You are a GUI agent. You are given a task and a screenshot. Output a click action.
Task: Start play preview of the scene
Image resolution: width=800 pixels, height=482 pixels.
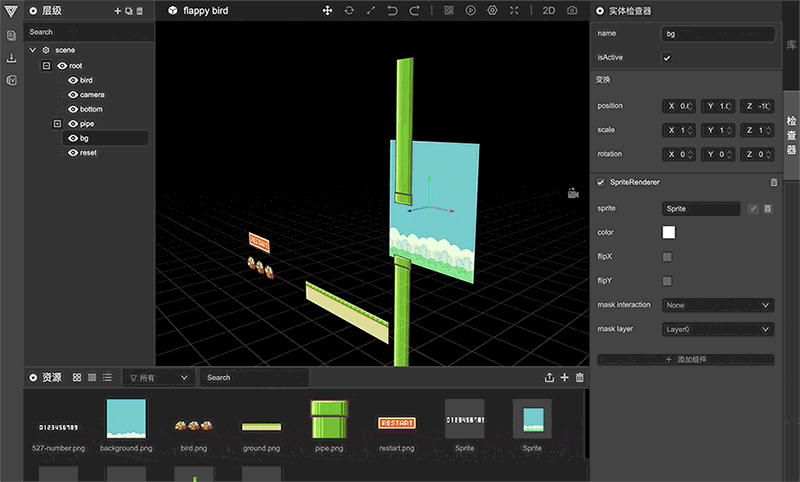tap(470, 11)
